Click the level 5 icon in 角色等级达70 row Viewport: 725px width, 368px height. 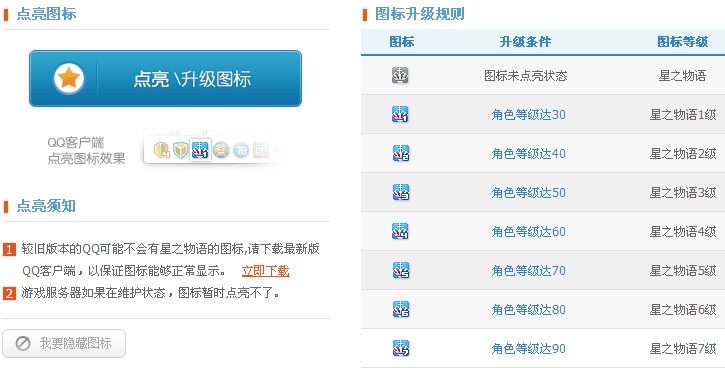[400, 270]
